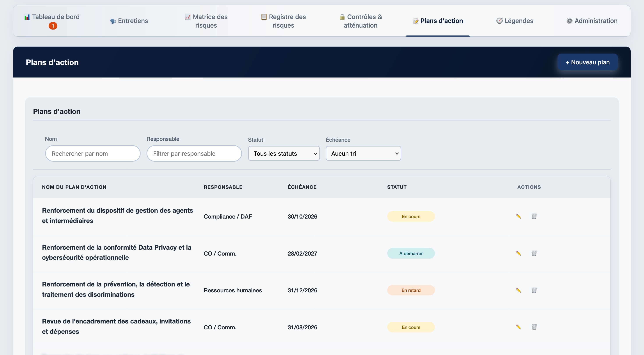Open the Échéance sort dropdown

[x=363, y=153]
